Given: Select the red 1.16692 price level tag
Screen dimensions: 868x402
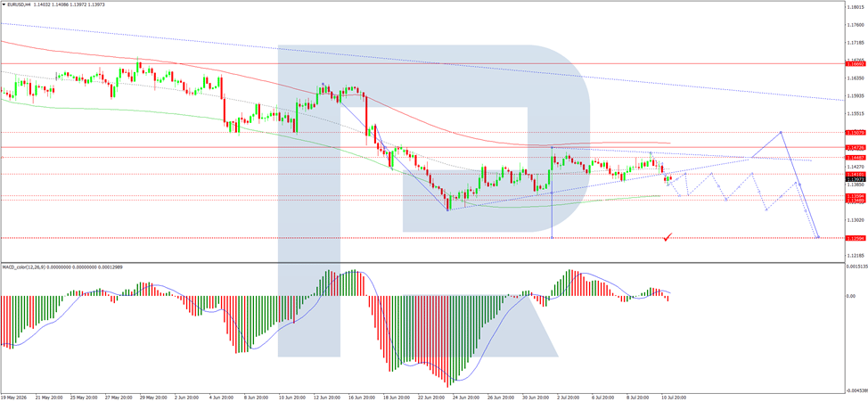Looking at the screenshot, I should coord(856,63).
